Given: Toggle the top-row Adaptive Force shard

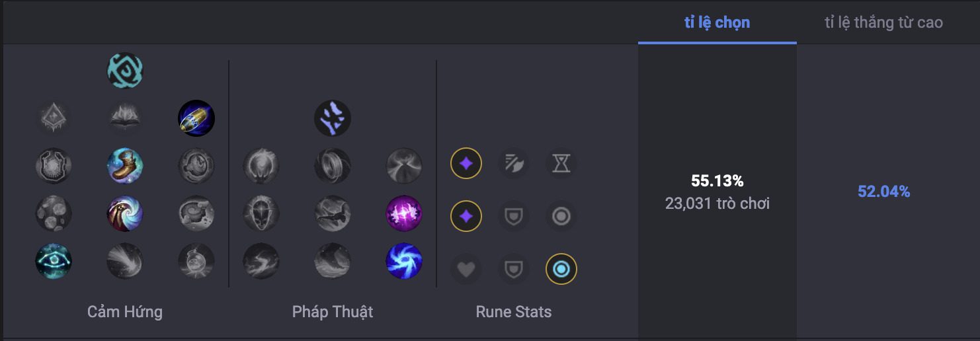Looking at the screenshot, I should [x=466, y=163].
